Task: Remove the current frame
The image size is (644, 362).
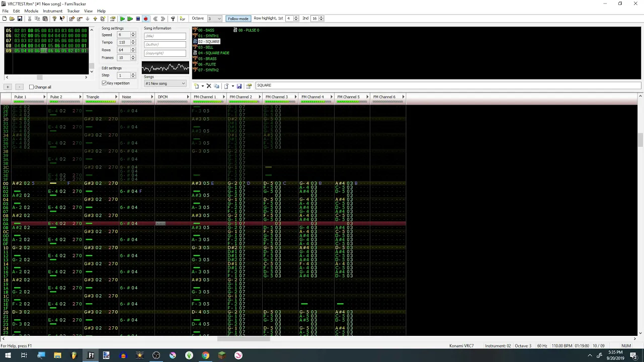Action: pyautogui.click(x=79, y=19)
